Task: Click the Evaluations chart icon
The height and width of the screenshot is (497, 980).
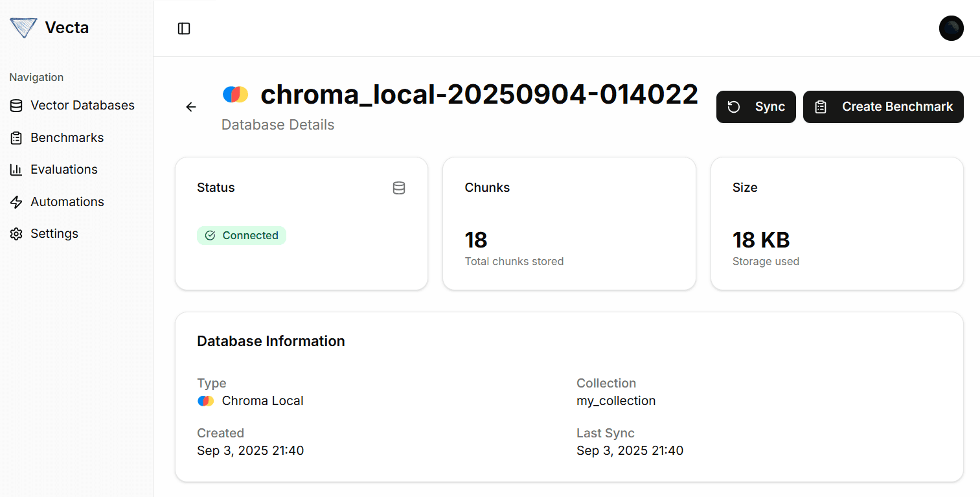Action: (16, 169)
